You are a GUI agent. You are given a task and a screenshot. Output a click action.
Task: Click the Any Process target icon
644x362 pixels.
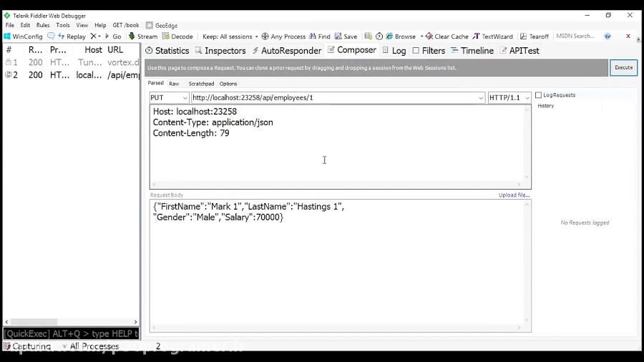point(265,36)
